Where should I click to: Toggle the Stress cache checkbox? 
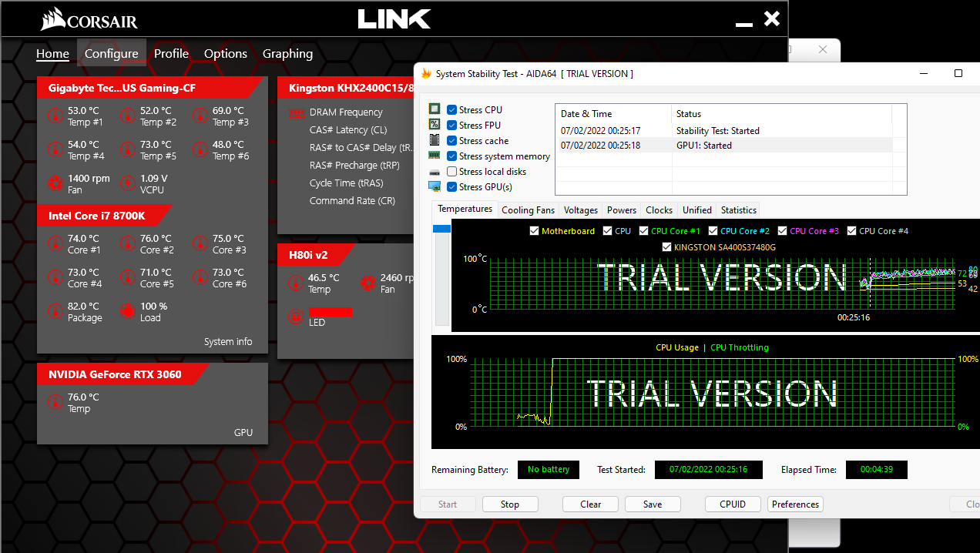click(451, 140)
